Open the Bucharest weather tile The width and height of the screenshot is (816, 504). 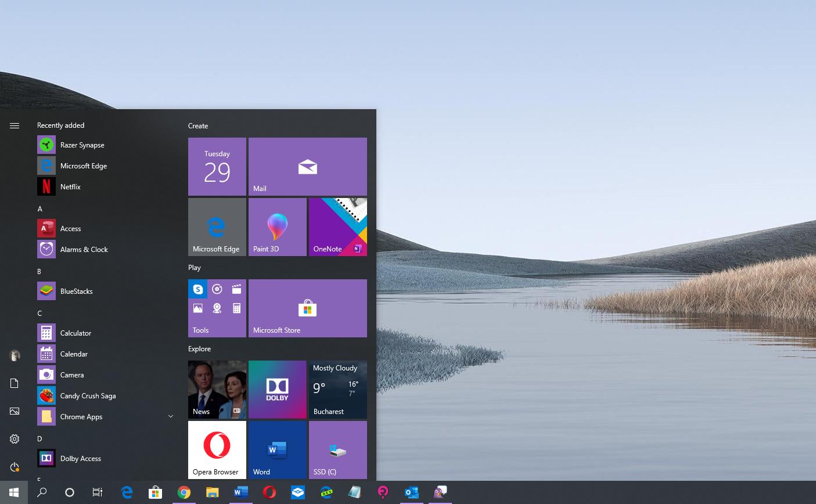(338, 390)
